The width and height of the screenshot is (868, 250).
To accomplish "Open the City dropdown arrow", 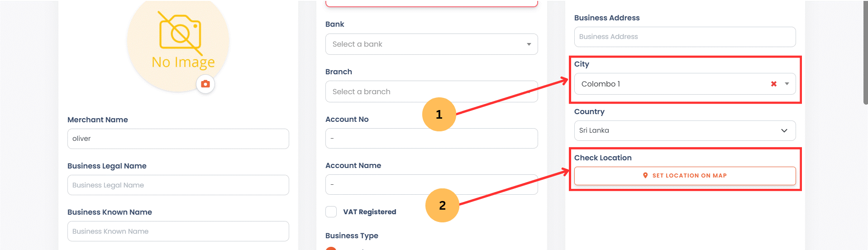I will 787,84.
